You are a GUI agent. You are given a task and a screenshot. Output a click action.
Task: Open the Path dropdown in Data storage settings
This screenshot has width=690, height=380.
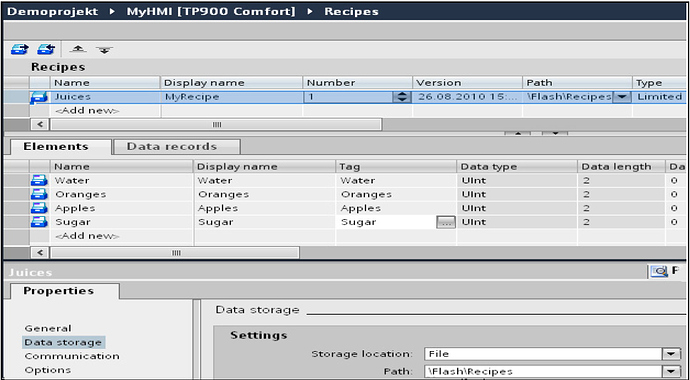pyautogui.click(x=671, y=371)
